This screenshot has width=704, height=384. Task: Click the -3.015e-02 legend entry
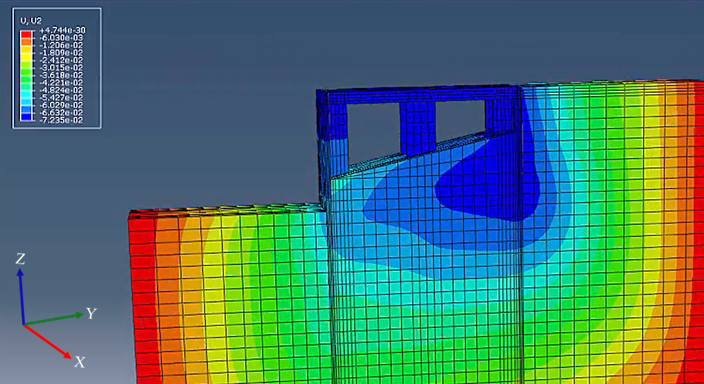62,68
